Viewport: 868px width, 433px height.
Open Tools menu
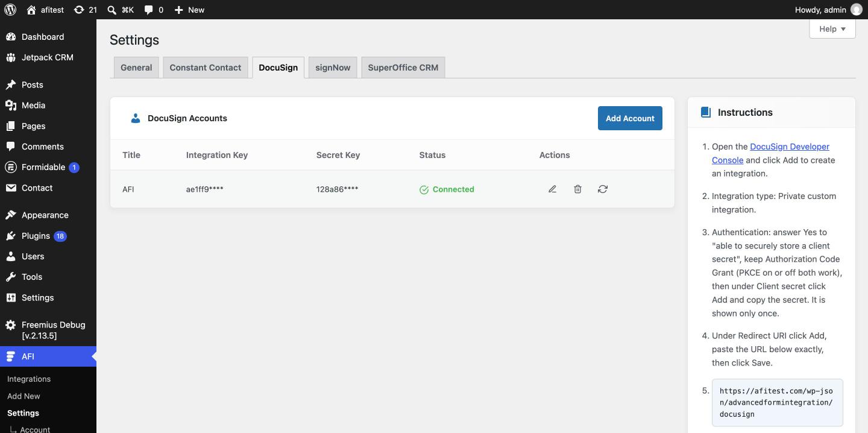click(x=48, y=277)
